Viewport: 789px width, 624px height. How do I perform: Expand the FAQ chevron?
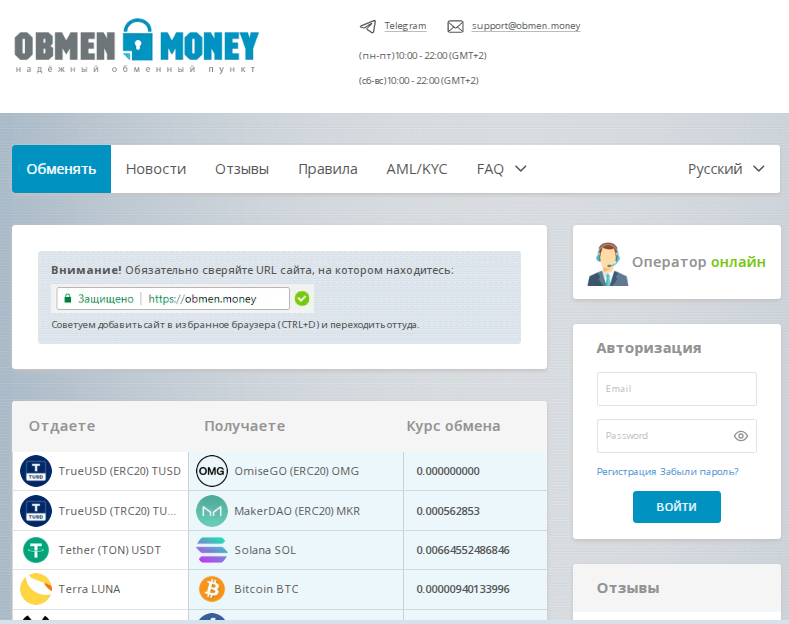pos(521,169)
